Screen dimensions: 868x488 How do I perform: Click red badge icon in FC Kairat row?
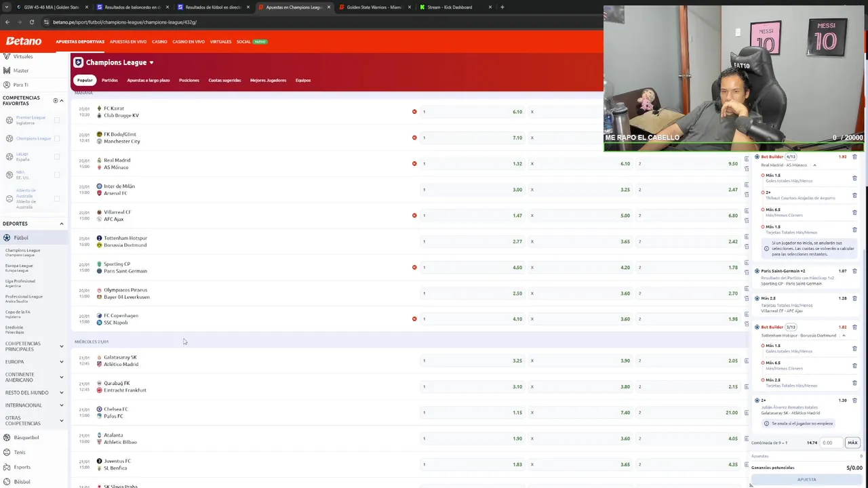(x=414, y=112)
